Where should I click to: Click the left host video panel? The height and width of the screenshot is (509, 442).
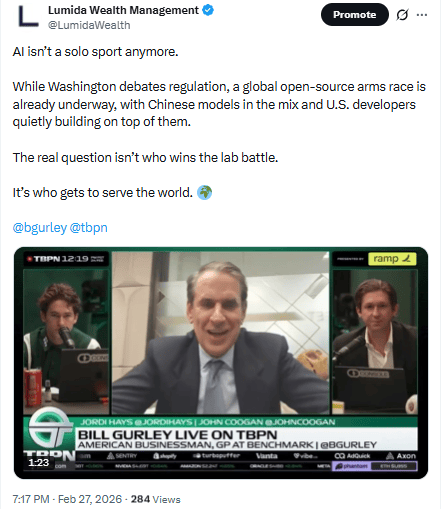tap(66, 342)
